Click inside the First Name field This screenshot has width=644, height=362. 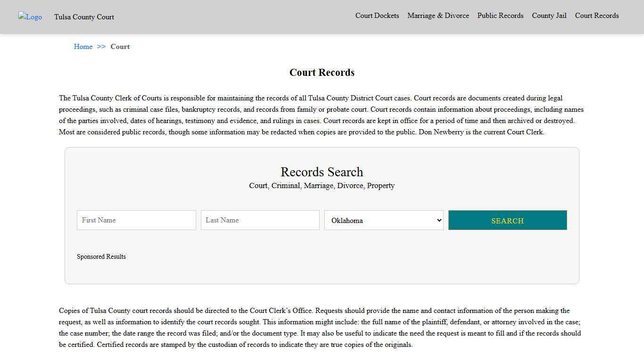pos(136,220)
